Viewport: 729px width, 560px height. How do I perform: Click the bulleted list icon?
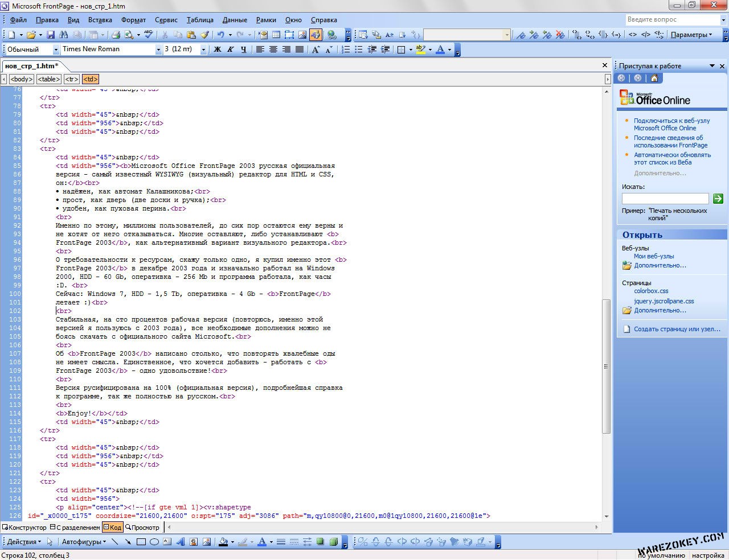click(359, 50)
